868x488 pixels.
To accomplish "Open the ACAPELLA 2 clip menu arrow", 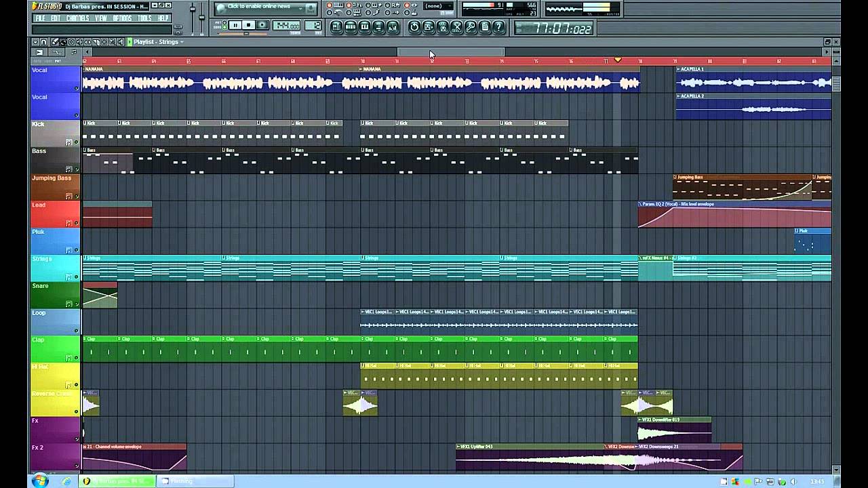I will [x=678, y=96].
